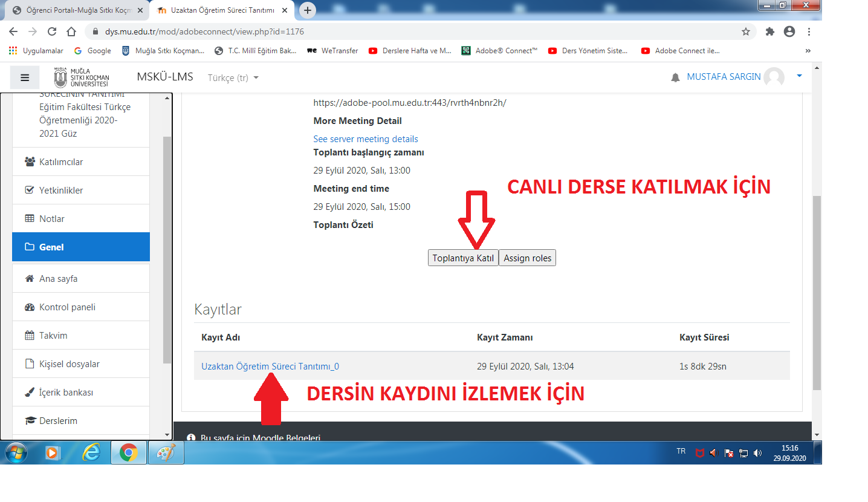This screenshot has height=502, width=868.
Task: Click the Toplantıya Katıl button
Action: (462, 258)
